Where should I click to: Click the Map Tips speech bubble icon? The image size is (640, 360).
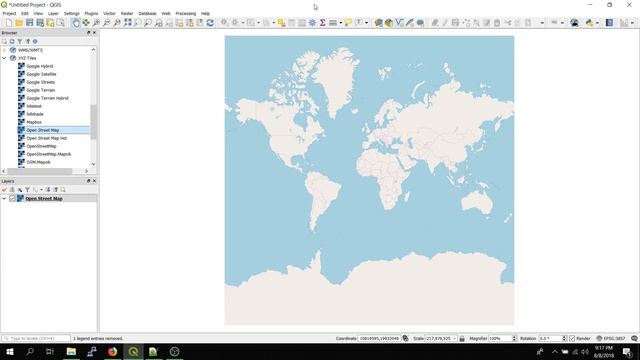348,23
